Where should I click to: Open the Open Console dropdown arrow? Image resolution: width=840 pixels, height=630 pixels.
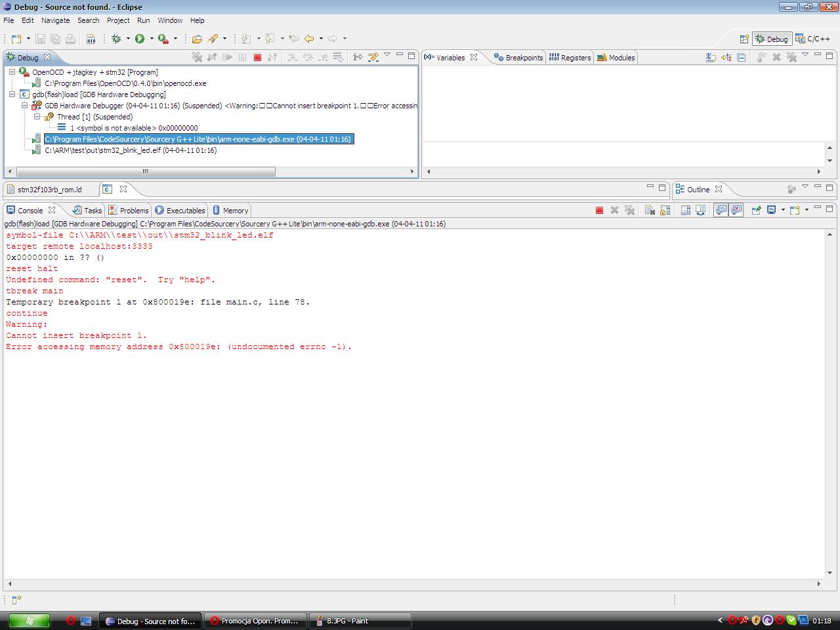[x=807, y=210]
